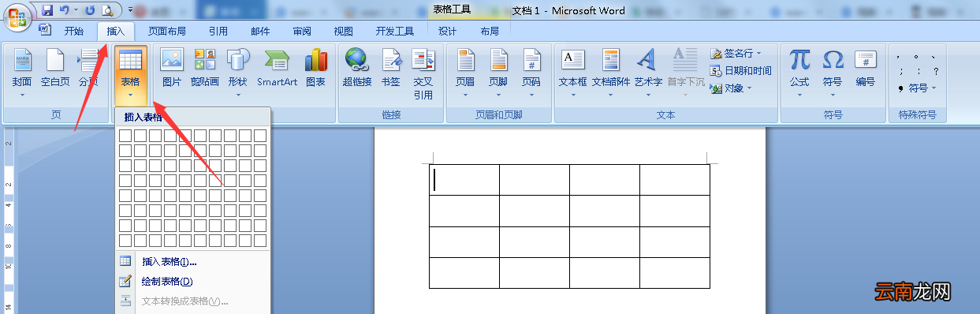
Task: Expand the 封面 dropdown arrow
Action: tap(22, 95)
